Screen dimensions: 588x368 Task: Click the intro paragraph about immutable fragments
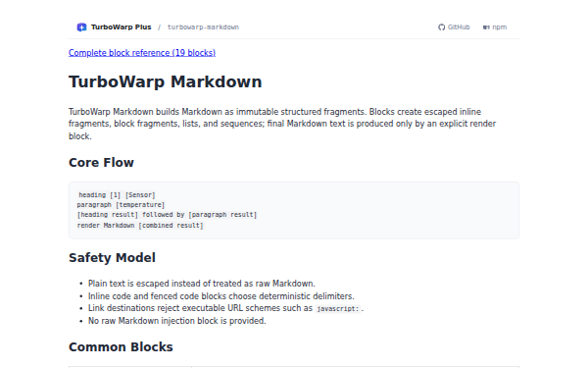(x=282, y=124)
